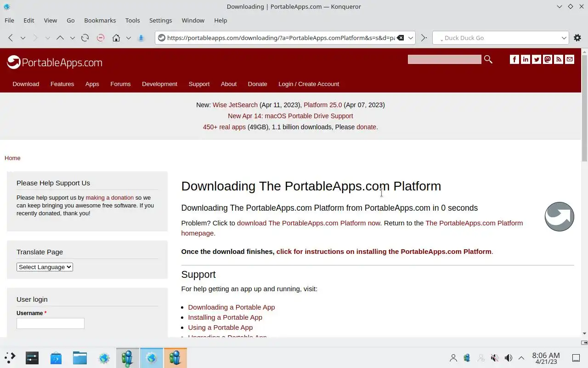Image resolution: width=588 pixels, height=368 pixels.
Task: Open the KDE application launcher
Action: click(x=10, y=357)
